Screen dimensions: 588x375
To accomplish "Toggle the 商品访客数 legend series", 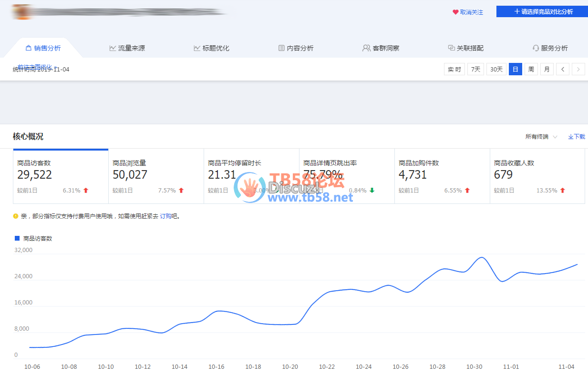I will (x=33, y=238).
